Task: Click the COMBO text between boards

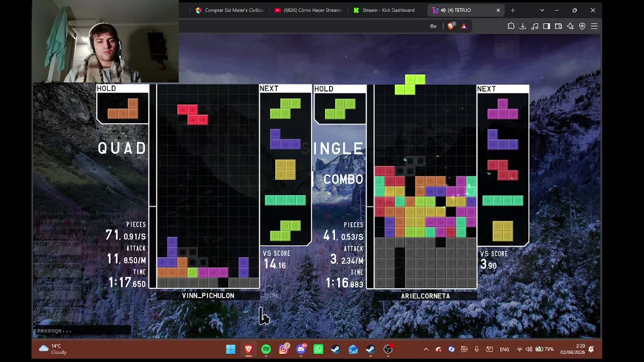Action: tap(343, 179)
